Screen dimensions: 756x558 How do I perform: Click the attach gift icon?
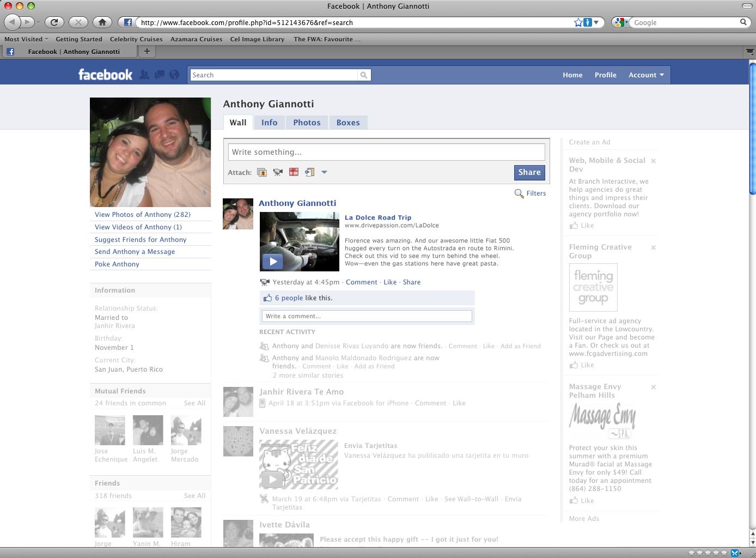(294, 172)
